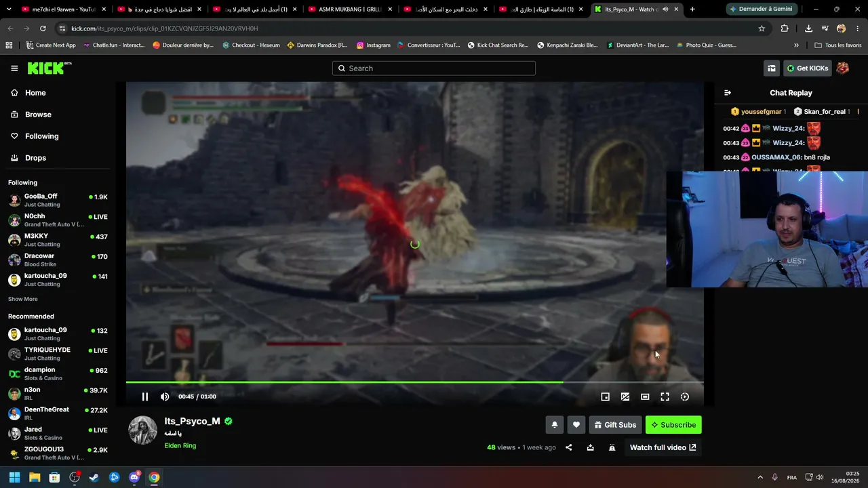The width and height of the screenshot is (868, 488).
Task: Open GooBa_Off channel in Following list
Action: 58,201
